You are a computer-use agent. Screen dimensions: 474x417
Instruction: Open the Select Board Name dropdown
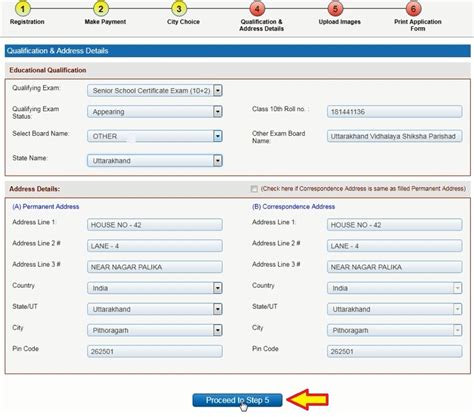(x=155, y=136)
